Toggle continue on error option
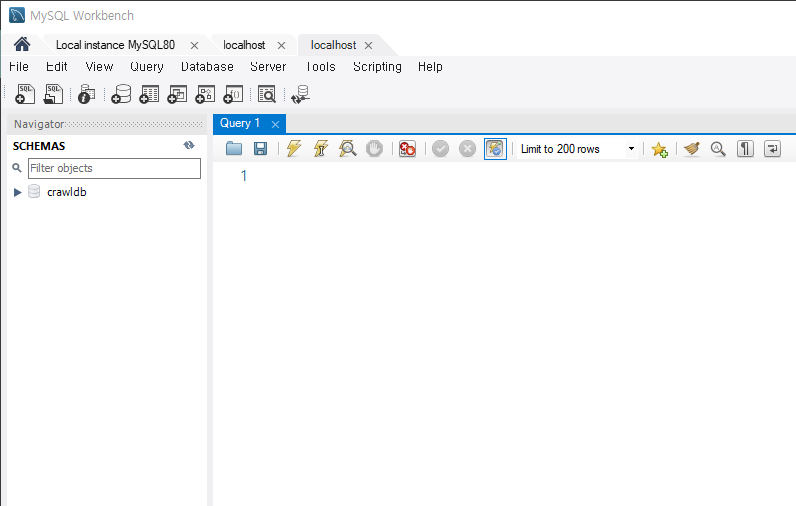Screen dimensions: 796x506 point(407,149)
